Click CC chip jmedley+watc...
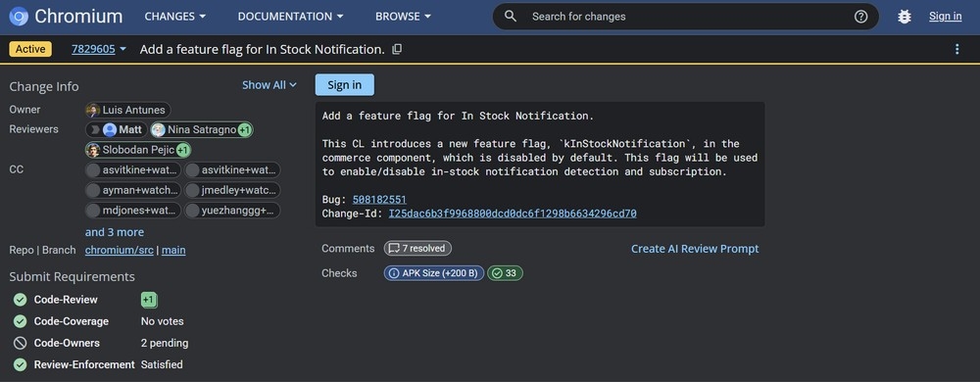 coord(232,190)
